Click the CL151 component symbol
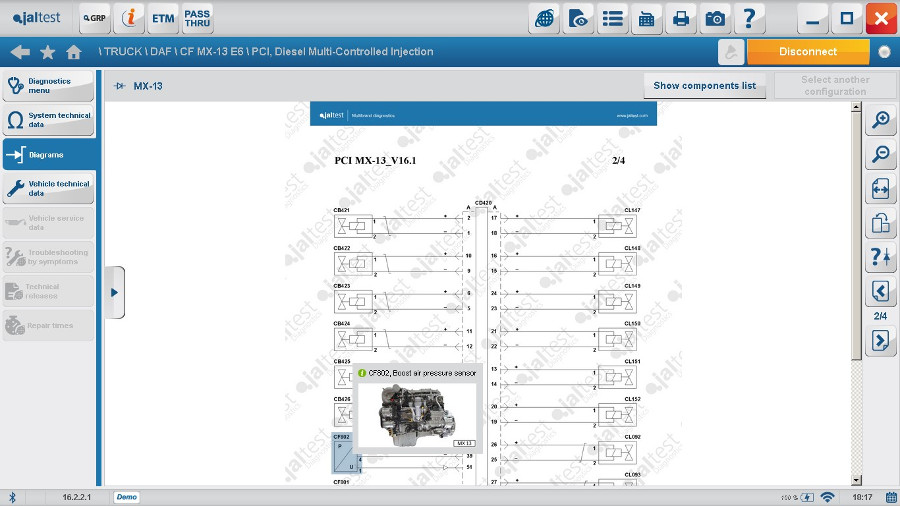This screenshot has height=506, width=900. pyautogui.click(x=617, y=377)
